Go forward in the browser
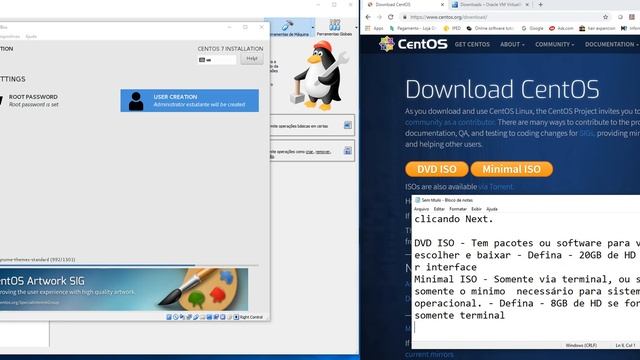The height and width of the screenshot is (360, 640). 379,17
